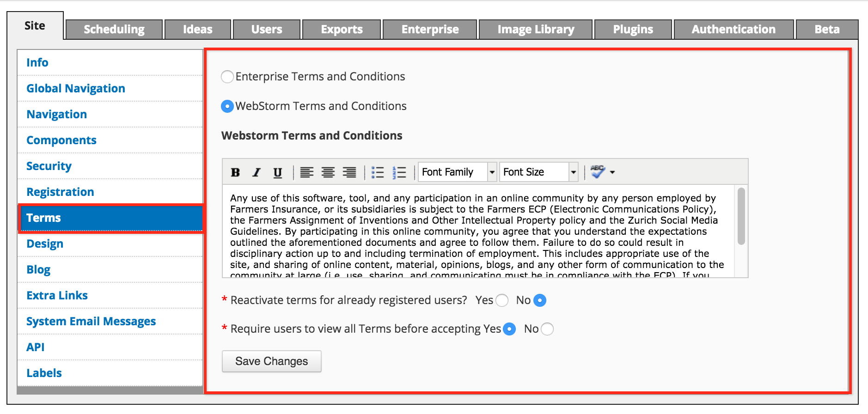The height and width of the screenshot is (414, 868).
Task: Open API settings
Action: click(x=110, y=347)
